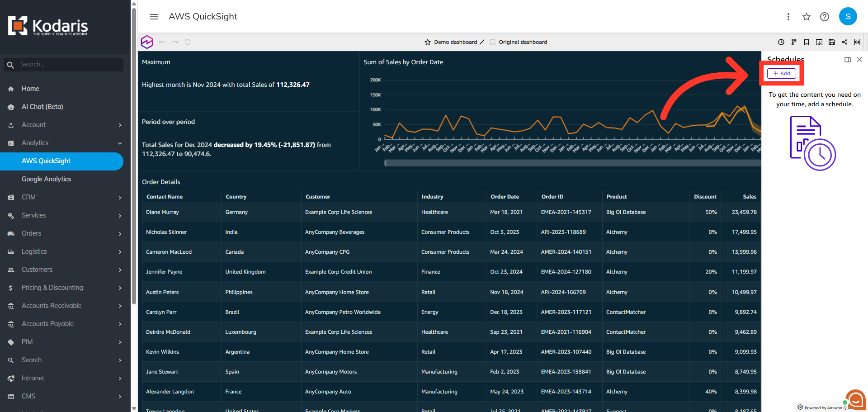Viewport: 868px width, 412px height.
Task: Click the fit-to-width icon in the toolbar
Action: (x=857, y=42)
